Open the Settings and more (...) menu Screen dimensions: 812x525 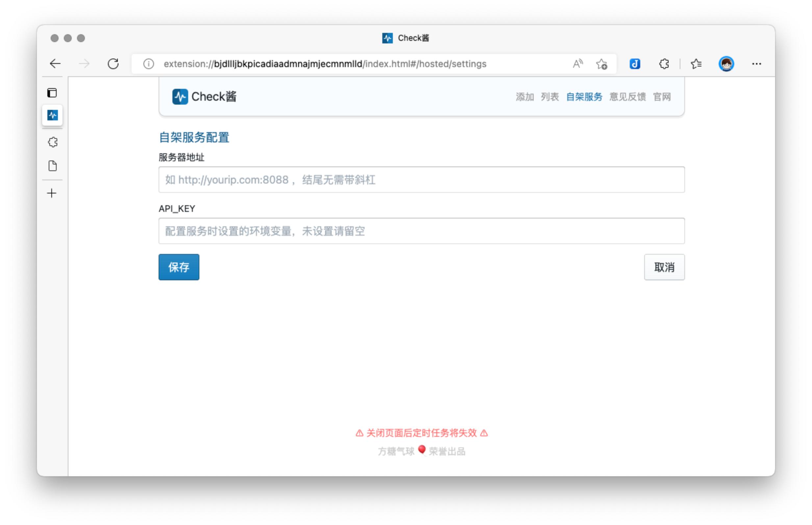(x=757, y=64)
